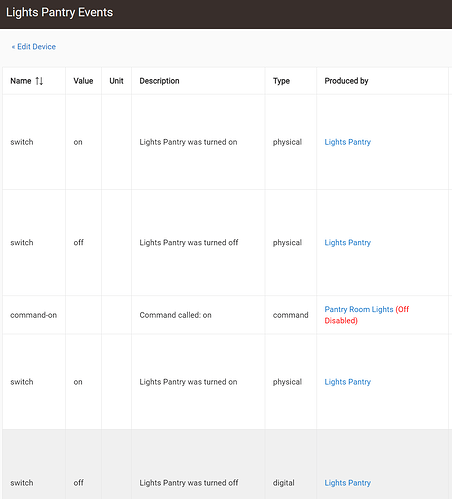Select first 'Lights Pantry was turned on' description
This screenshot has width=452, height=499.
pyautogui.click(x=188, y=142)
